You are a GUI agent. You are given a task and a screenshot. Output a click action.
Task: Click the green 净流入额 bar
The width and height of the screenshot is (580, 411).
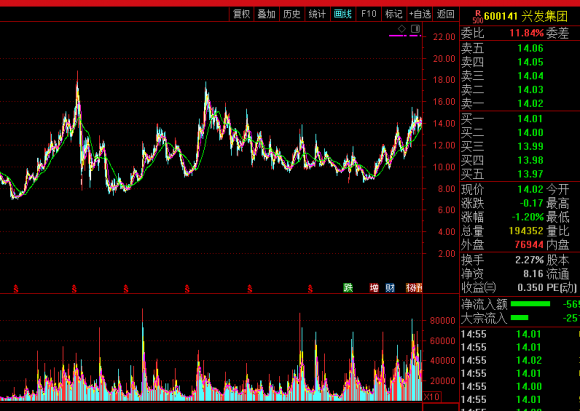(530, 304)
